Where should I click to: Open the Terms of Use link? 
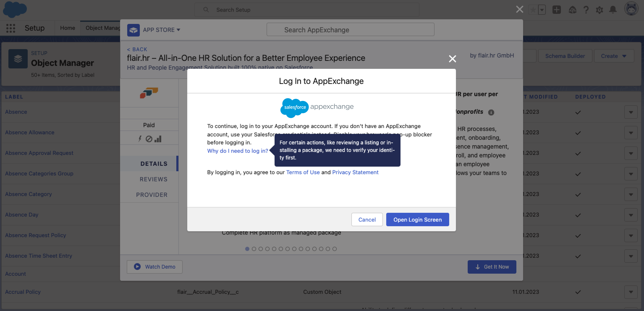coord(302,172)
